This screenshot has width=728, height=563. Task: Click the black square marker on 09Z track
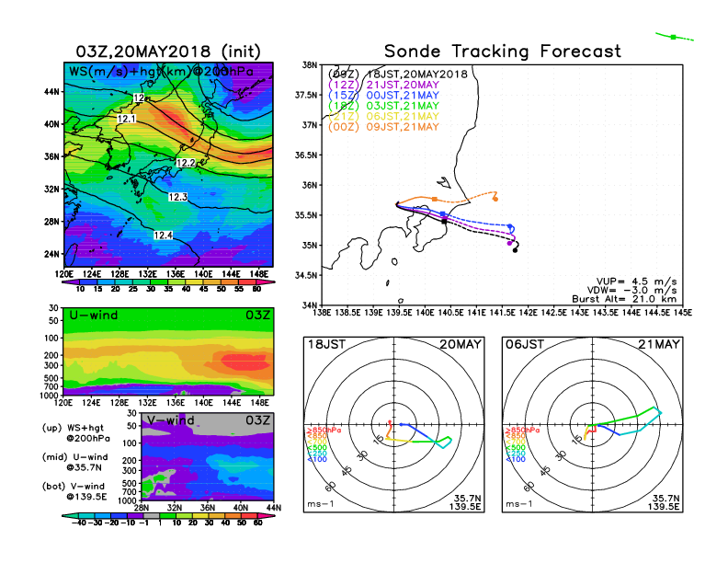444,222
